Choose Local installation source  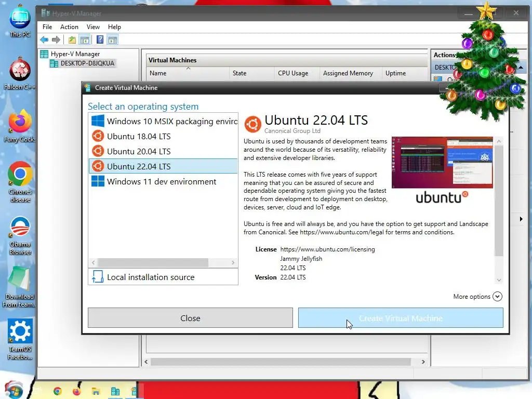pos(163,277)
